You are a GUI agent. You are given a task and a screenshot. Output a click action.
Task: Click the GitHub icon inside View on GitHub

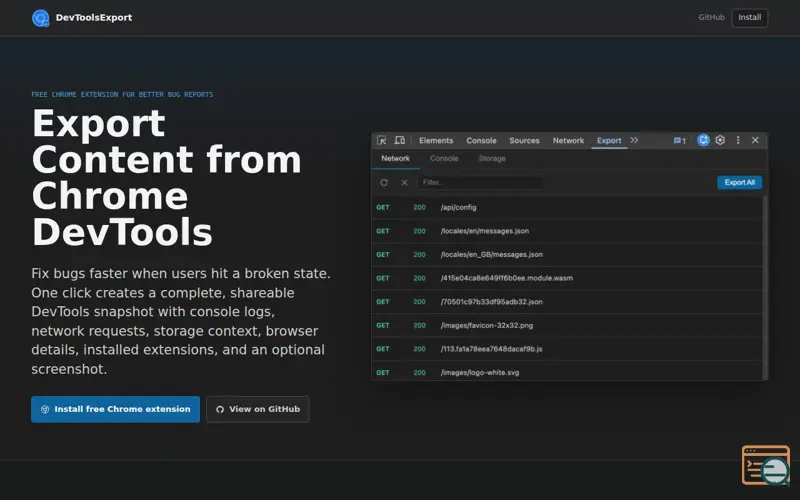click(x=220, y=409)
